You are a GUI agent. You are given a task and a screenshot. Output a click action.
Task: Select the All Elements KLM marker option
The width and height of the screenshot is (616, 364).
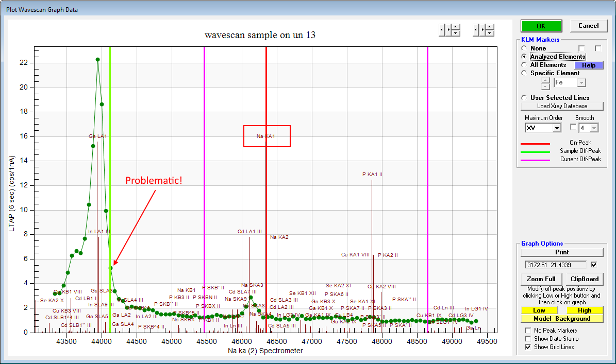(x=524, y=65)
